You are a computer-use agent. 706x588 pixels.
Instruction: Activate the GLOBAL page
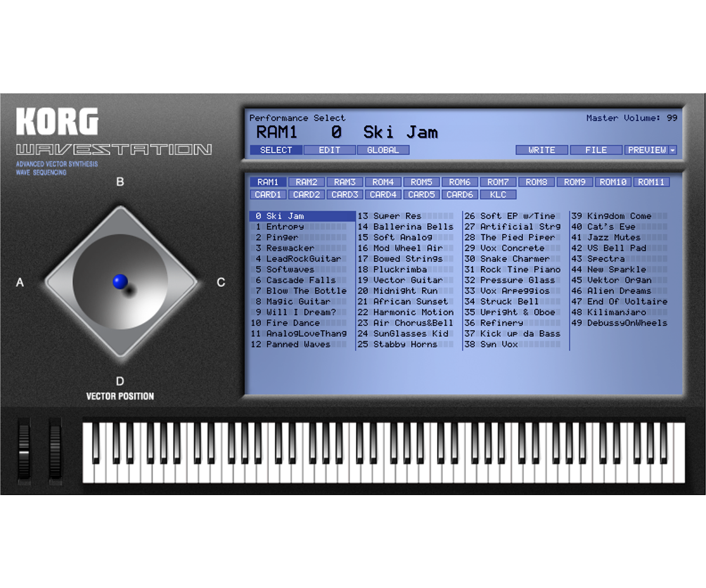click(x=382, y=150)
